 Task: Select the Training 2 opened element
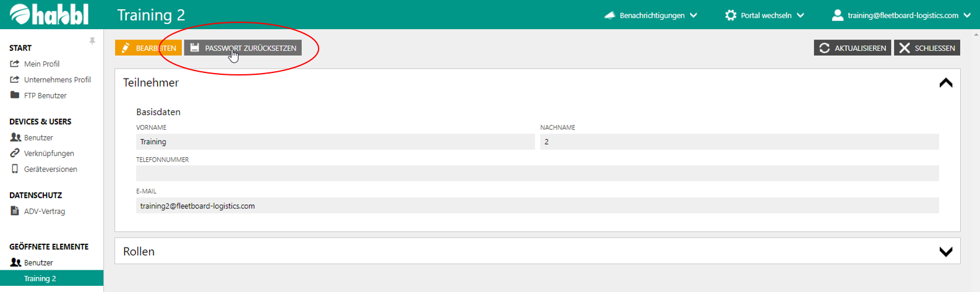40,278
